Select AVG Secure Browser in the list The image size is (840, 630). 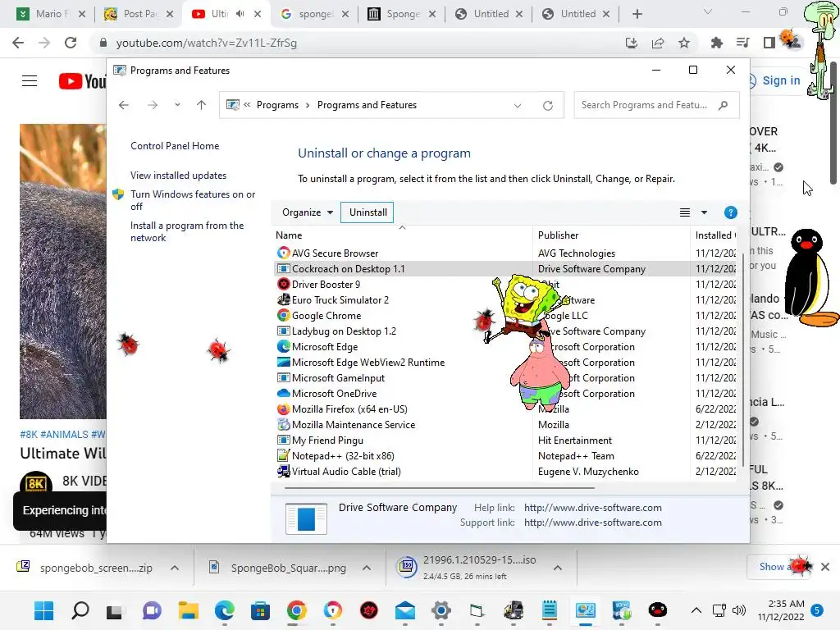[x=335, y=253]
